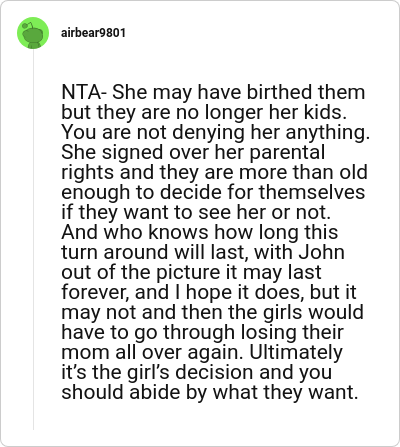
Task: Click the line "may not and then the girls would"
Action: pyautogui.click(x=212, y=312)
